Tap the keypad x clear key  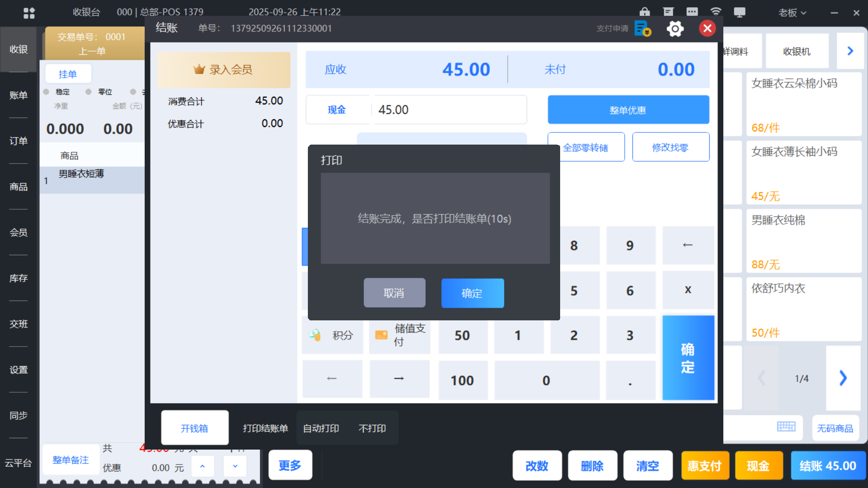click(x=688, y=290)
